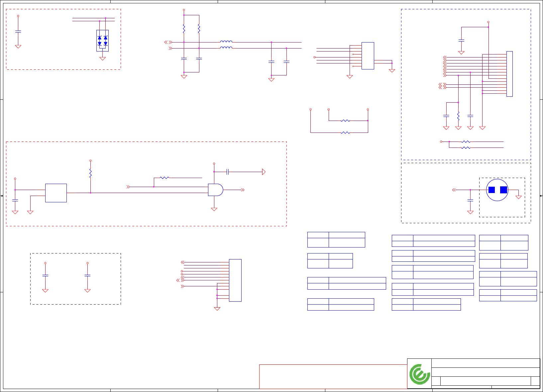
Task: Click the input port arrow feeding AND gate
Action: coord(128,187)
